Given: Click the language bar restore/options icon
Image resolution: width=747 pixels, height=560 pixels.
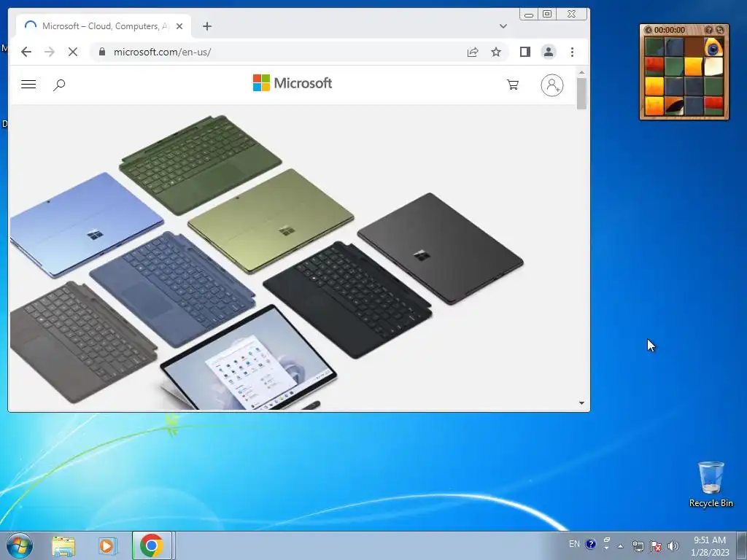Looking at the screenshot, I should tap(606, 540).
